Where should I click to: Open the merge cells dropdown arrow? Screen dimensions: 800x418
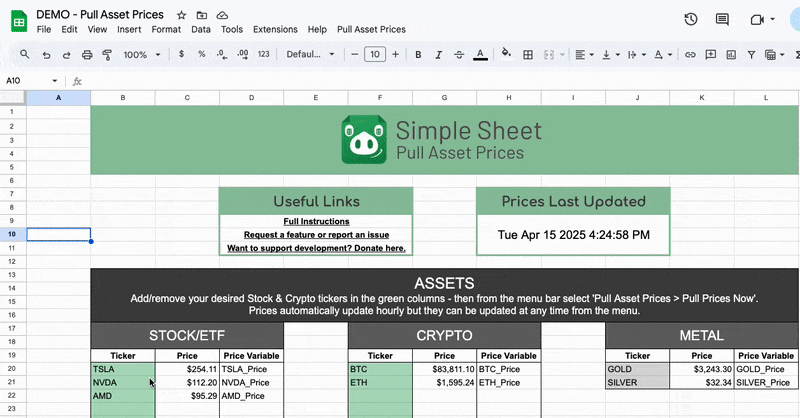click(562, 55)
